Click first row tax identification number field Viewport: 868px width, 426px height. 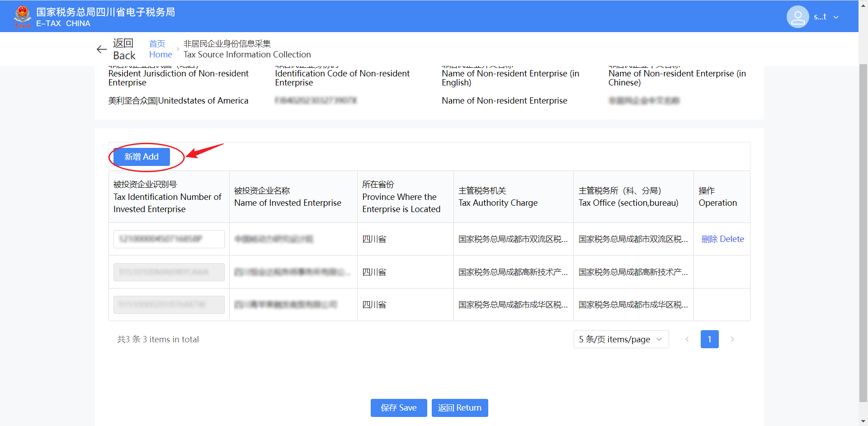[x=169, y=239]
